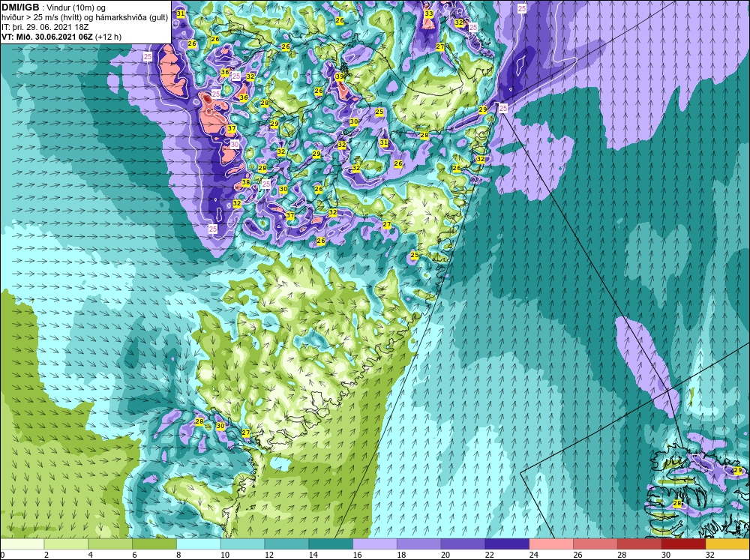Click the legend scale label 2

click(x=46, y=555)
